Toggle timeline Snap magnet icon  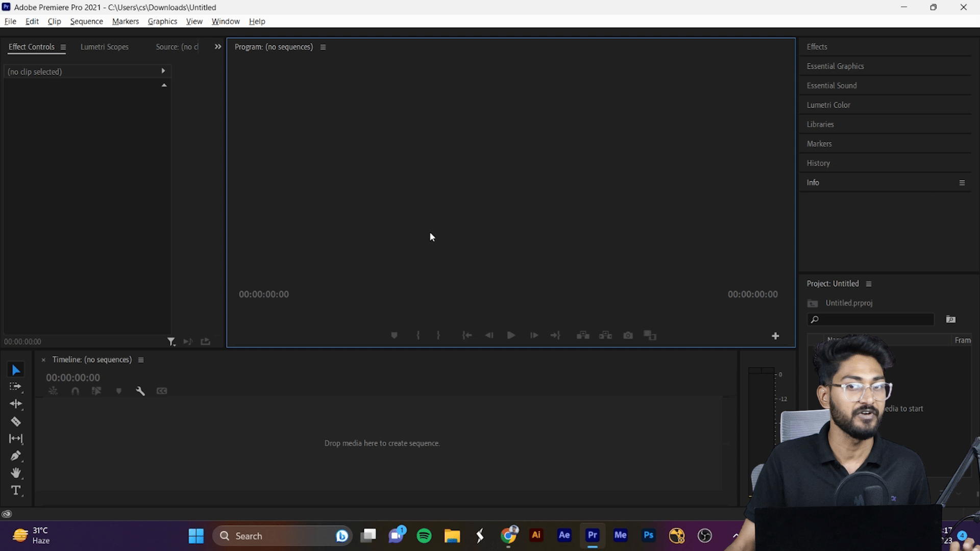75,391
